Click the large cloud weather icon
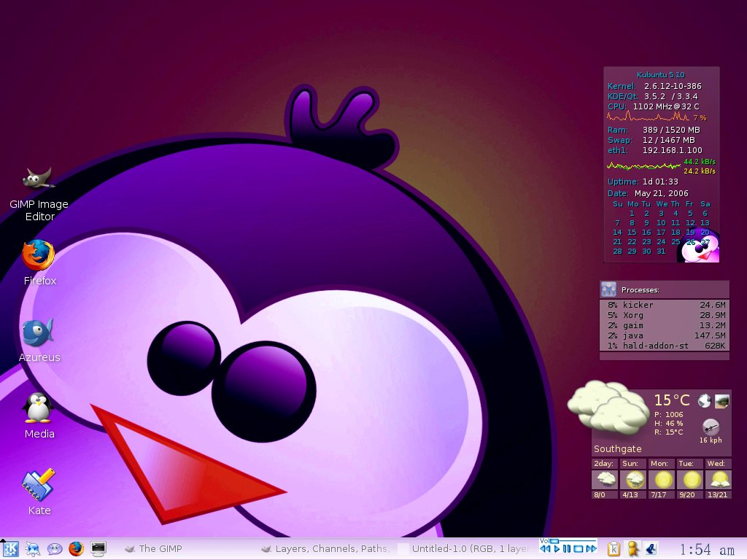747x560 pixels. [609, 408]
